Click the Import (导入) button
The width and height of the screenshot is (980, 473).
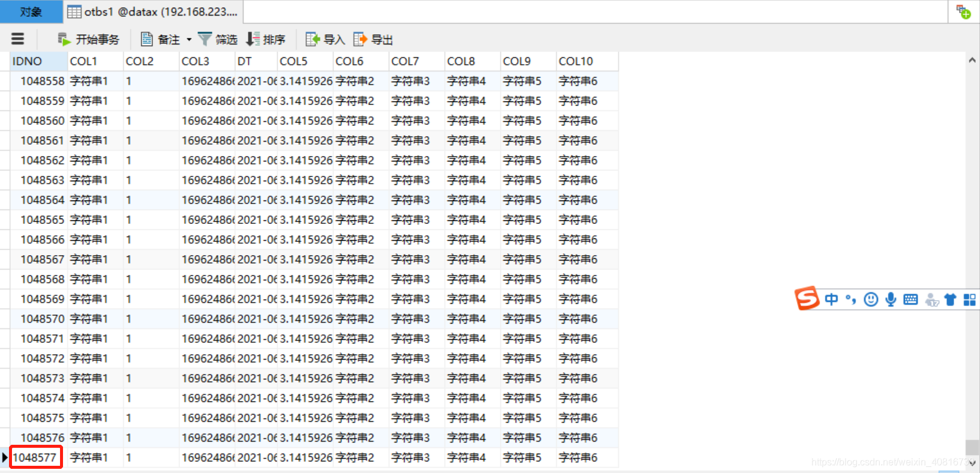tap(325, 40)
